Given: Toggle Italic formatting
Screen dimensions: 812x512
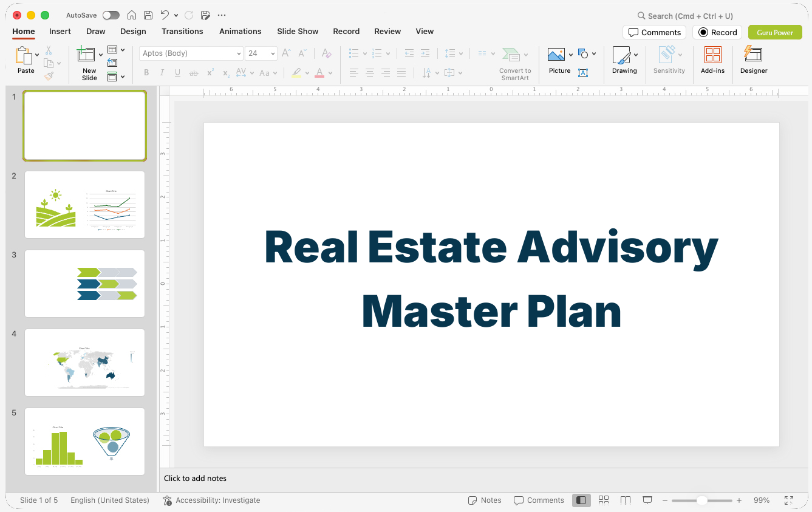Looking at the screenshot, I should pyautogui.click(x=162, y=73).
